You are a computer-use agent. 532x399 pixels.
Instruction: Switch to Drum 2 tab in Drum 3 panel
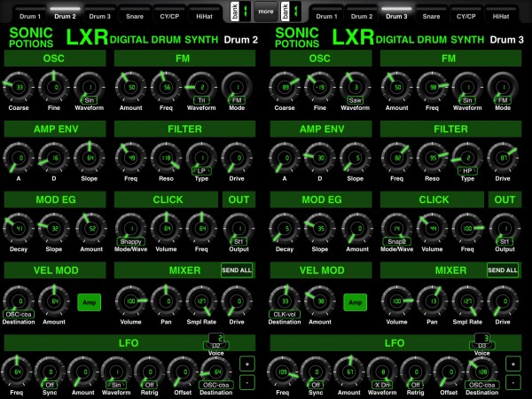pyautogui.click(x=362, y=14)
